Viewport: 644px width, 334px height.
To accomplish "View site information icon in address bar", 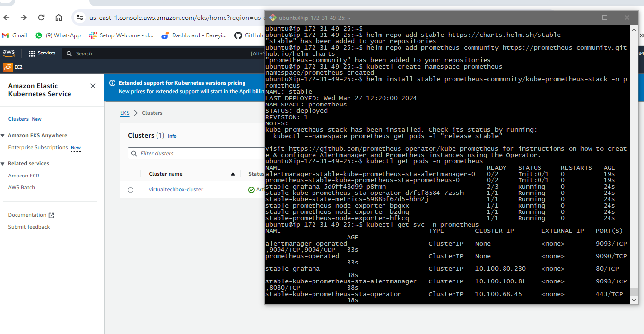I will (x=80, y=18).
